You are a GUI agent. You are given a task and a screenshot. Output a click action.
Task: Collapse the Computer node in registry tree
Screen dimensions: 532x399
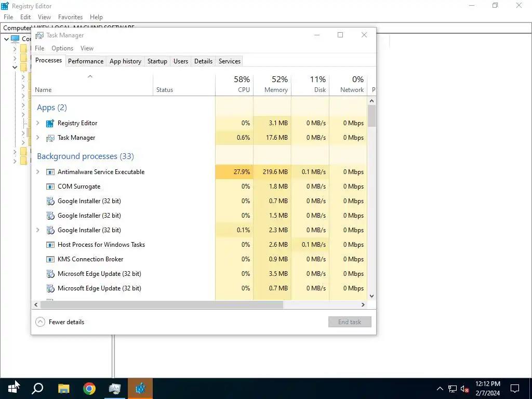6,39
